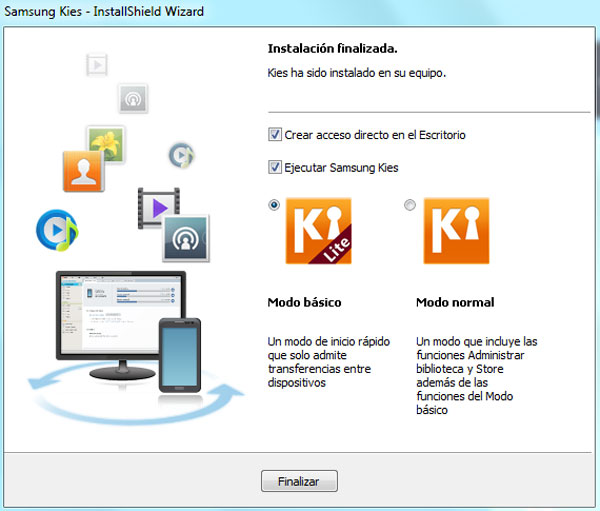This screenshot has height=511, width=600.
Task: Choose the Modo normal radio button
Action: [x=409, y=205]
